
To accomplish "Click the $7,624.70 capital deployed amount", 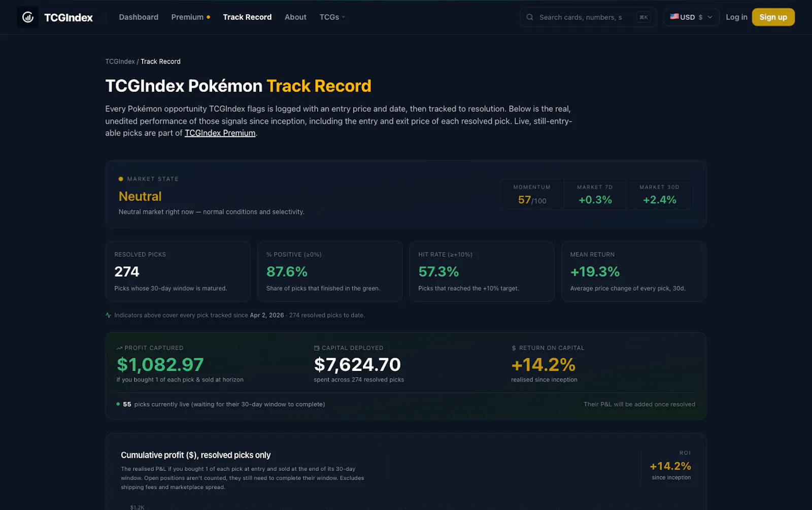I will click(357, 364).
